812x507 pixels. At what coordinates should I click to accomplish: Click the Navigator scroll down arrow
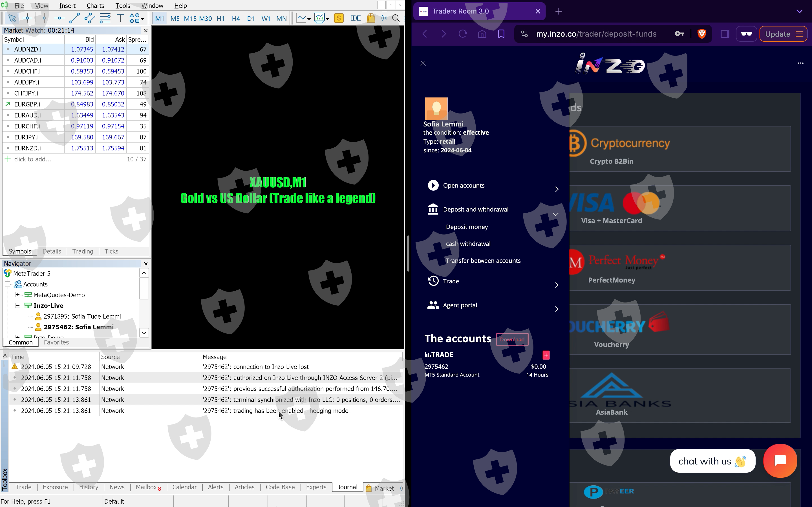(144, 333)
